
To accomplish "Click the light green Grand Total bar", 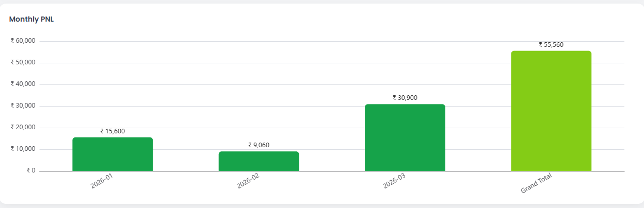I will [551, 111].
